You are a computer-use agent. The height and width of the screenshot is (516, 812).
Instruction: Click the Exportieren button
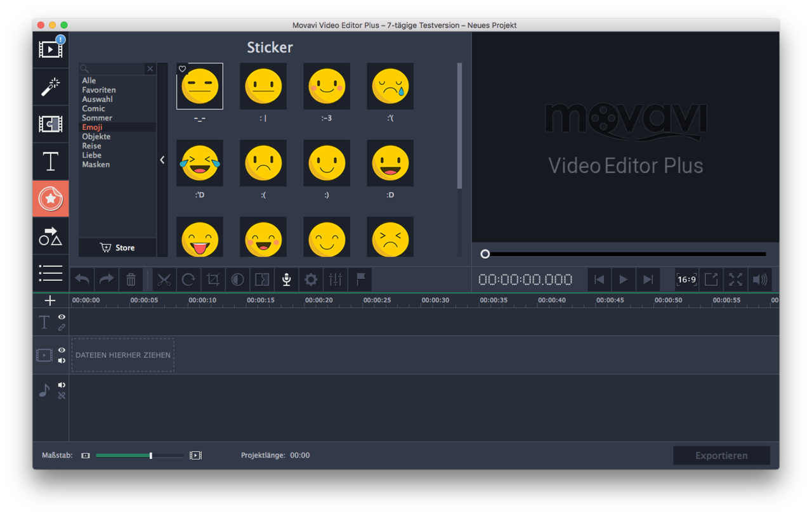tap(721, 456)
